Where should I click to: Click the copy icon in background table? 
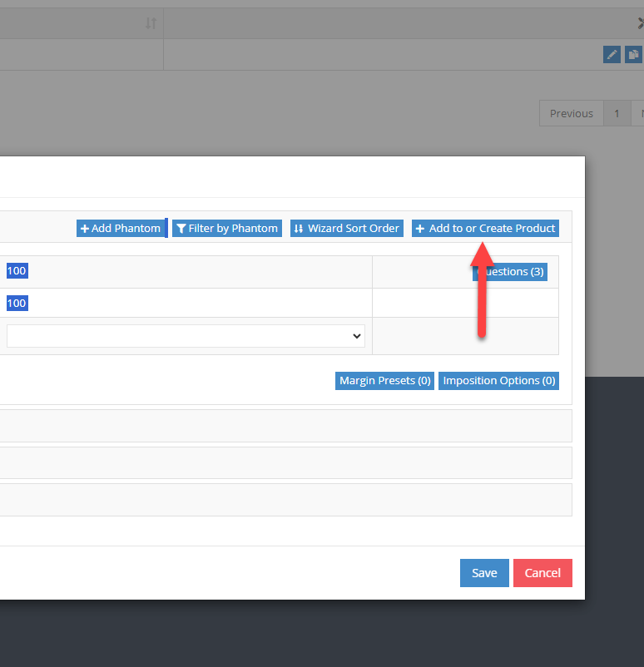coord(633,54)
